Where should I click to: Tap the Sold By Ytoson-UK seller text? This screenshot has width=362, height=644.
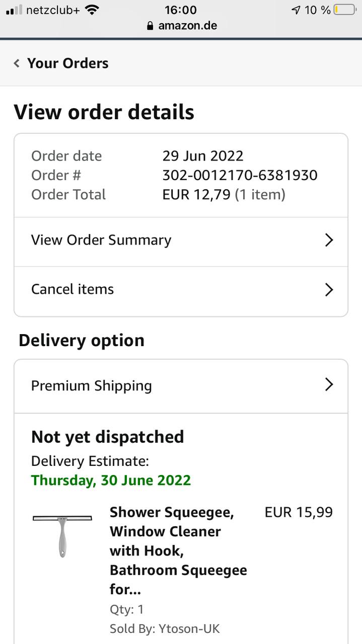pos(165,628)
